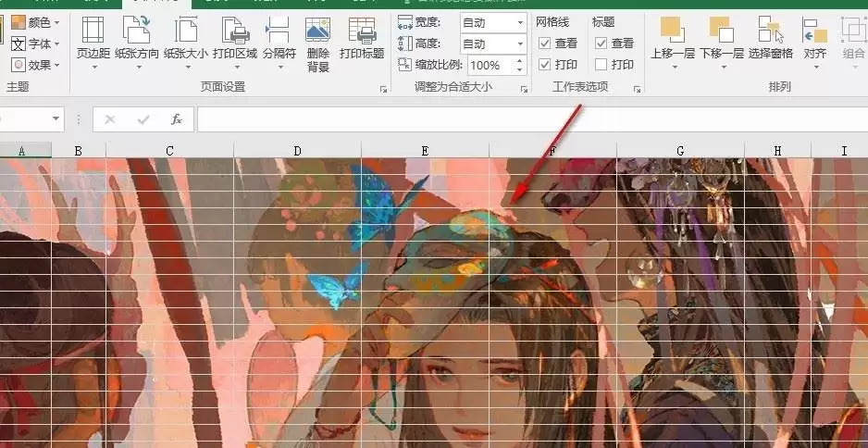
Task: Open the 页面设置 dialog launcher
Action: pos(383,89)
